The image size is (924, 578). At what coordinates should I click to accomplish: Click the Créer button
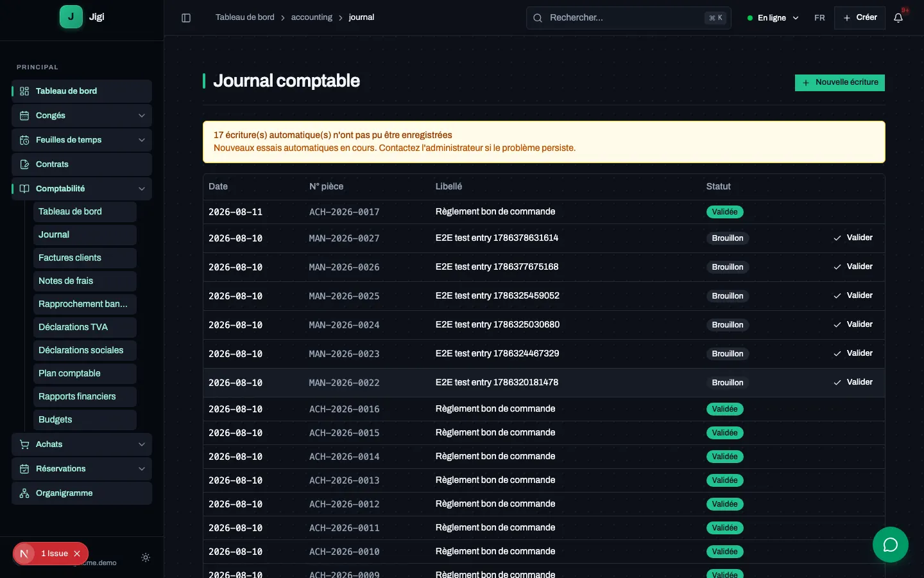coord(860,18)
